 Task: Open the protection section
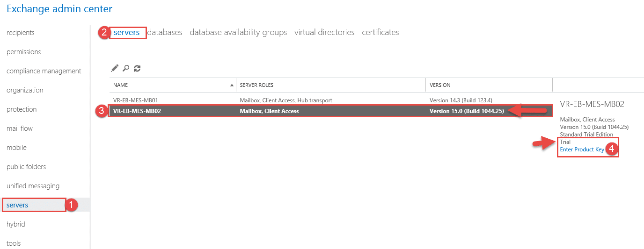22,109
